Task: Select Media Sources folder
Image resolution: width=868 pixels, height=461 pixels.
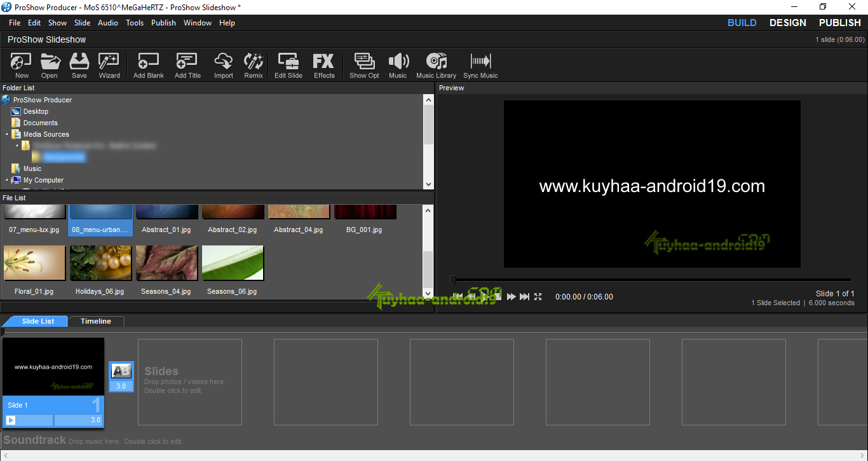Action: [x=46, y=134]
